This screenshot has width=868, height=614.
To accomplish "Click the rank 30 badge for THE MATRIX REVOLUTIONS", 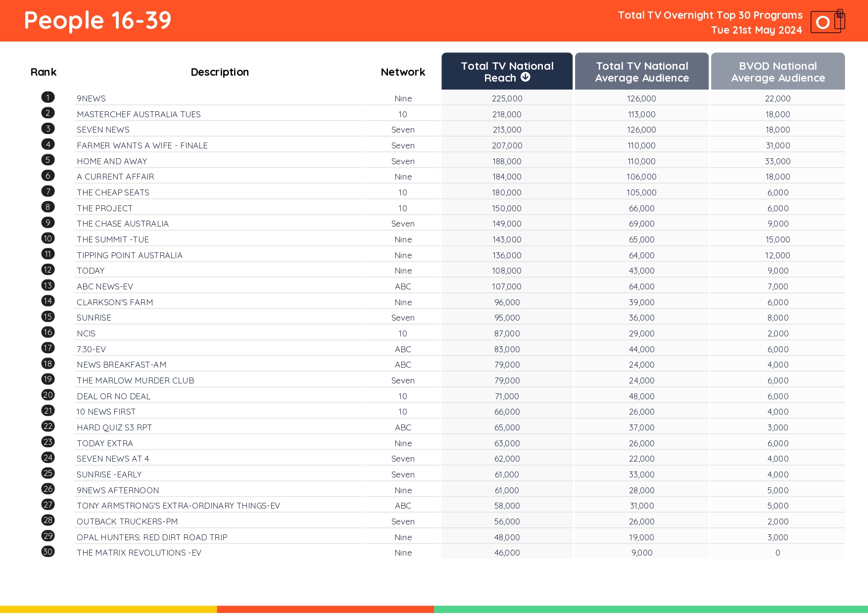I will point(48,552).
